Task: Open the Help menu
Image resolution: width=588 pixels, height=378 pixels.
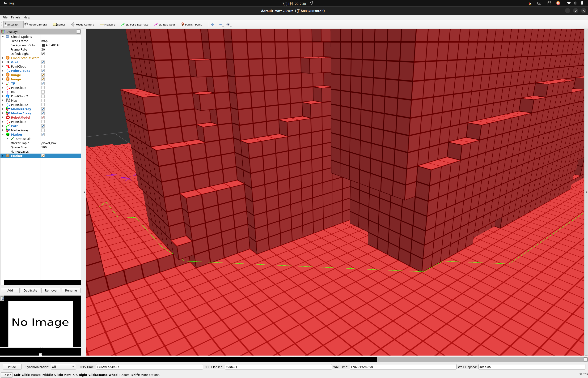Action: coord(27,17)
